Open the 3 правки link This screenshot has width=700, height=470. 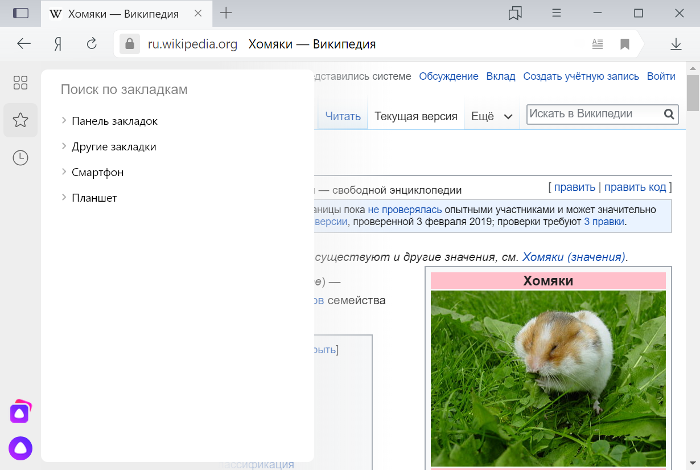[604, 221]
